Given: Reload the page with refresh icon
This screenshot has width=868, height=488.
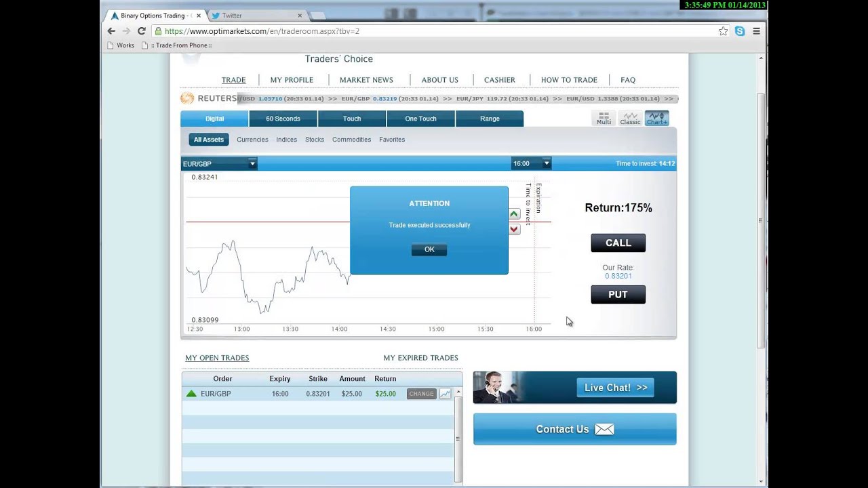Looking at the screenshot, I should [141, 31].
